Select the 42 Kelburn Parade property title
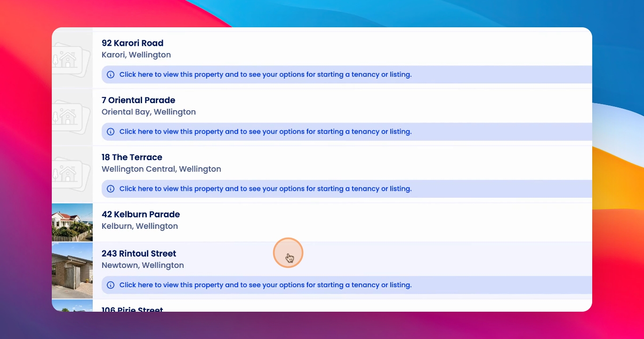Screen dimensions: 644x339 pyautogui.click(x=141, y=214)
